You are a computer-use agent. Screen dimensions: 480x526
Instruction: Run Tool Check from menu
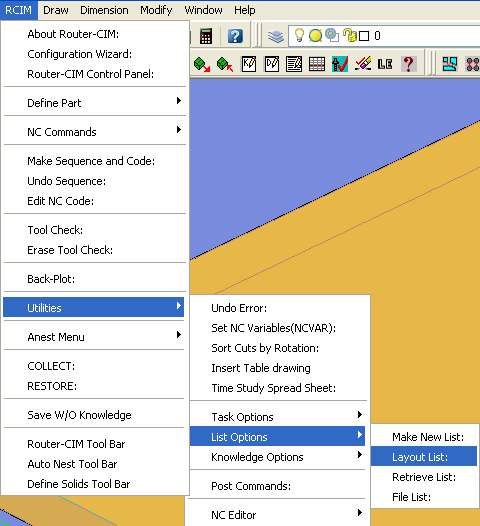pos(94,230)
